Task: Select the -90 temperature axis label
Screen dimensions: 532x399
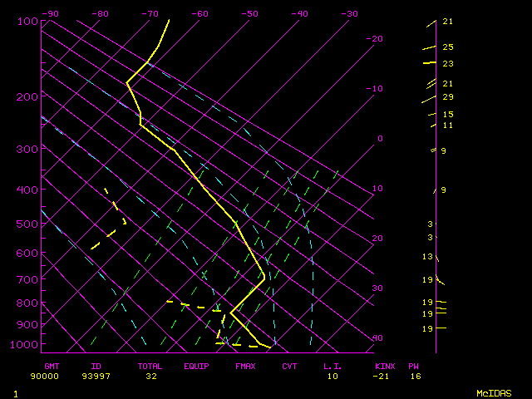Action: [x=51, y=14]
